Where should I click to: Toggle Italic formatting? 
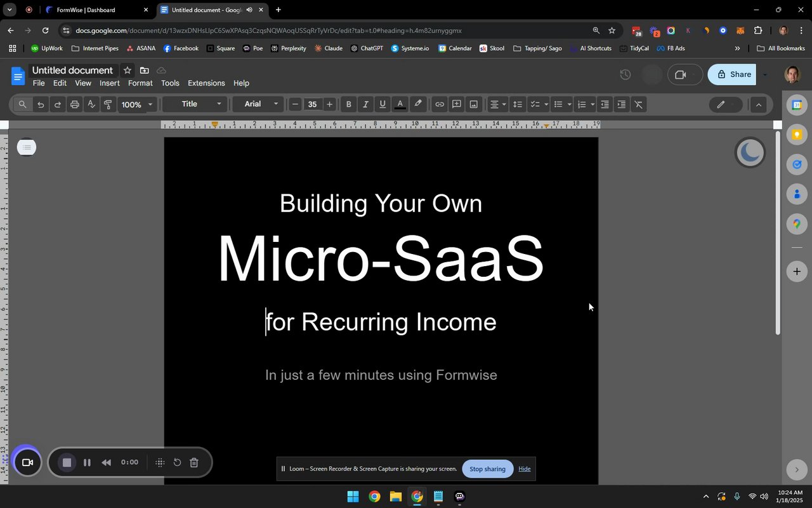tap(365, 105)
